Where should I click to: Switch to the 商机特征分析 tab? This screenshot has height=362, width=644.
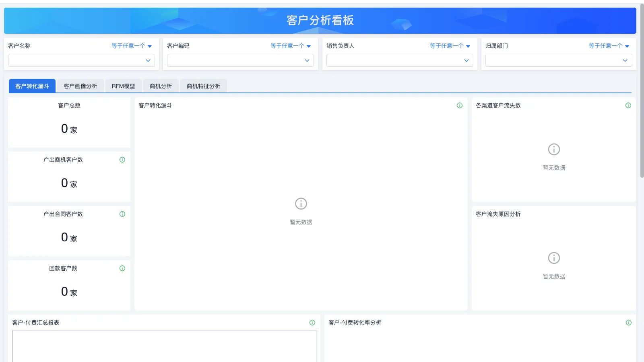[204, 86]
